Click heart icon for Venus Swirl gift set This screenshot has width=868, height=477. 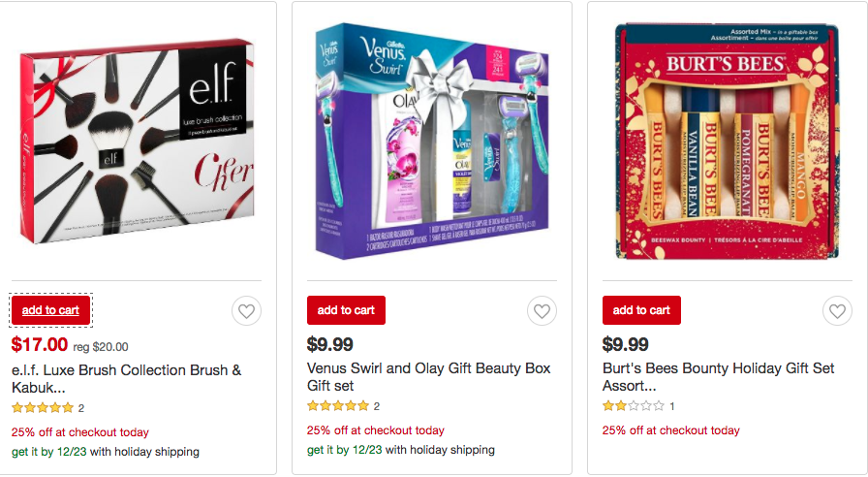(x=542, y=311)
